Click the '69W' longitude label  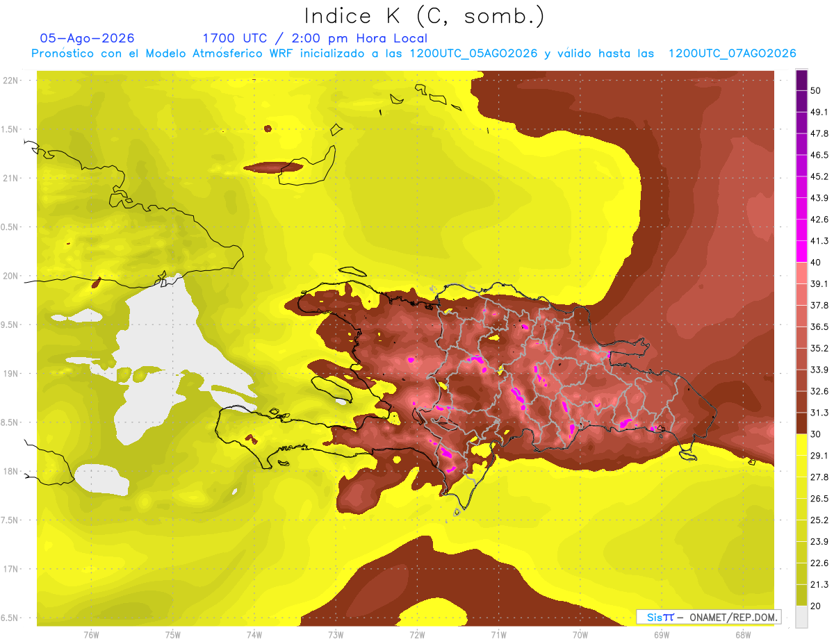coord(662,634)
